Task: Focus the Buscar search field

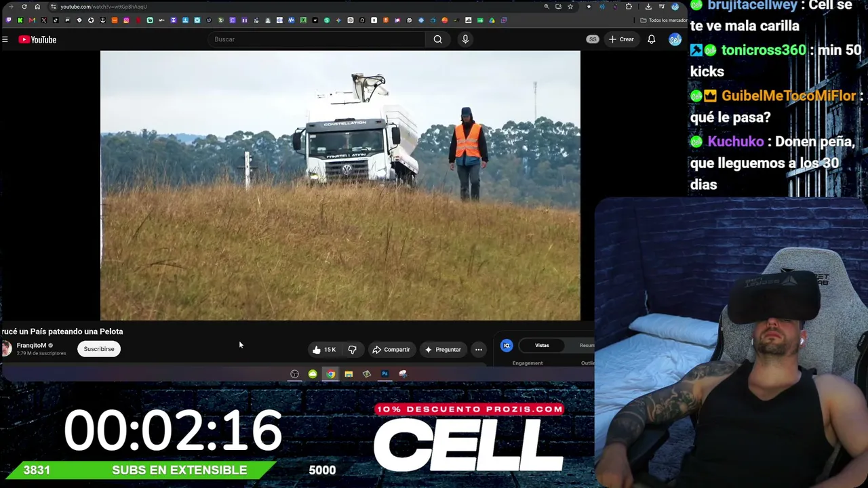Action: pyautogui.click(x=317, y=39)
